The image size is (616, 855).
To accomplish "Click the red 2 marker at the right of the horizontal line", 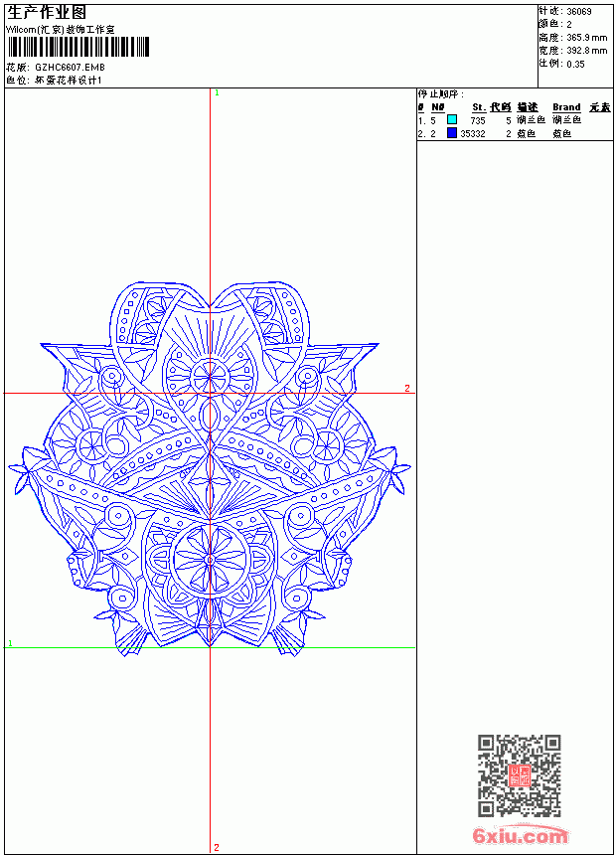I will click(407, 389).
